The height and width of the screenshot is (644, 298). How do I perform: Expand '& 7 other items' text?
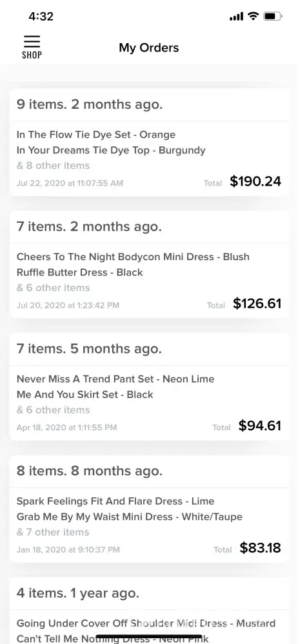tap(53, 532)
